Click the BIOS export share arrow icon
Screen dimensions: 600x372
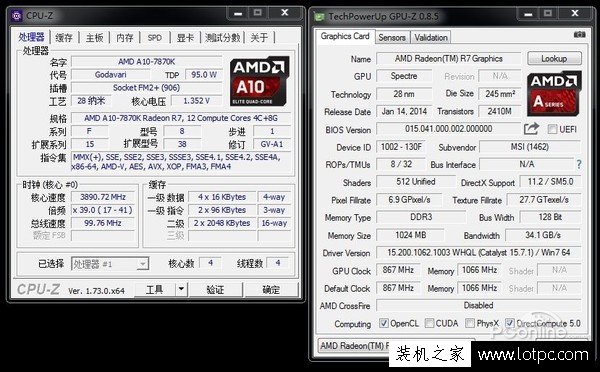tap(531, 129)
